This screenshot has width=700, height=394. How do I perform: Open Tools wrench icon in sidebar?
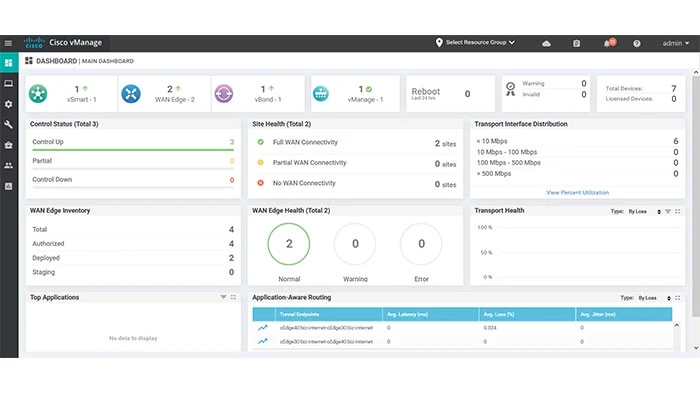[8, 124]
